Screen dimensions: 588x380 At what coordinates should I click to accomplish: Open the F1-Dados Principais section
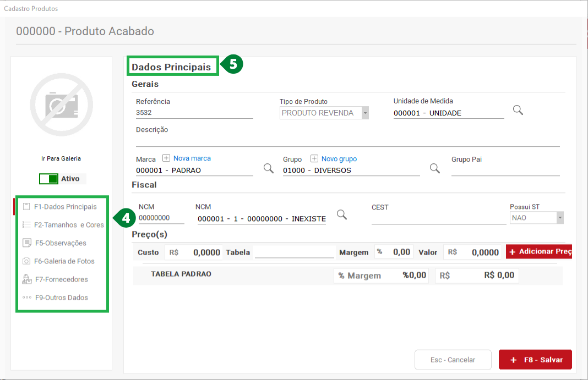[x=66, y=207]
